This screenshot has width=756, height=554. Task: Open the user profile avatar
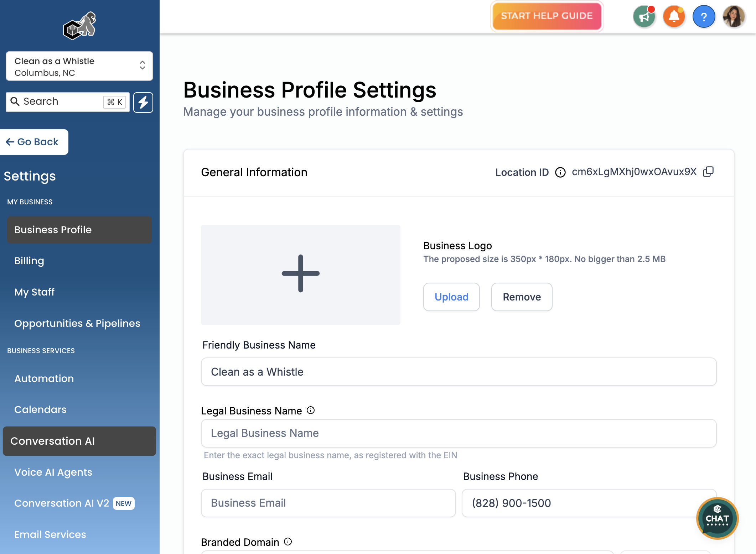tap(734, 16)
